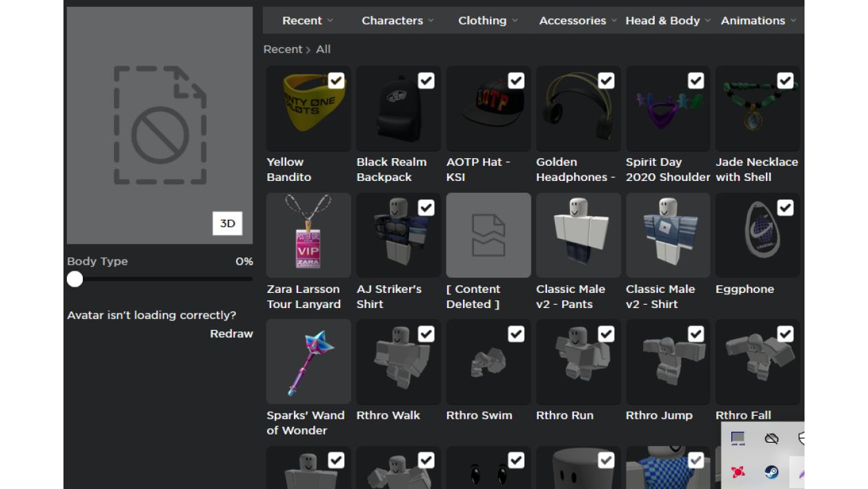
Task: Untick the AJ Striker's Shirt checkbox
Action: 426,207
